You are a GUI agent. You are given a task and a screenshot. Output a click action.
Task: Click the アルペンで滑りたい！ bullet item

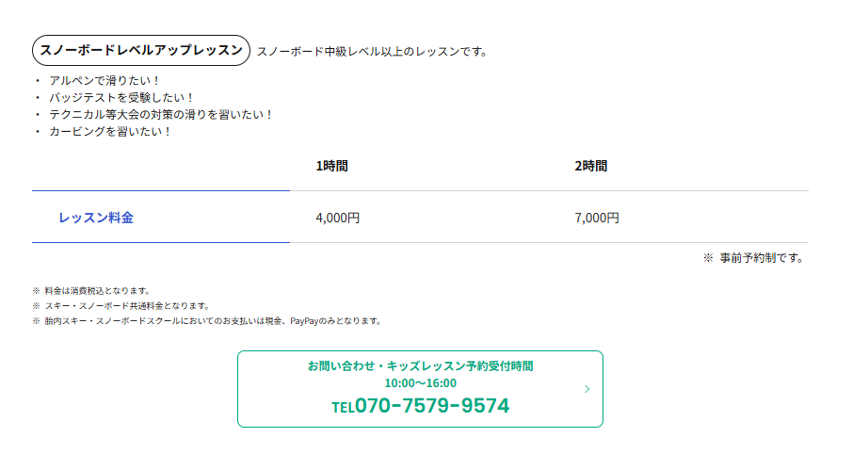point(104,81)
